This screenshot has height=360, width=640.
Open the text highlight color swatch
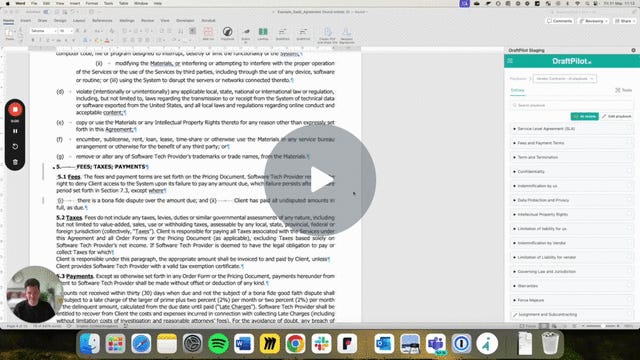[x=97, y=40]
